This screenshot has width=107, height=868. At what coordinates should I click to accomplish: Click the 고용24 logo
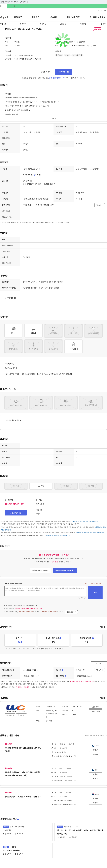point(4,17)
